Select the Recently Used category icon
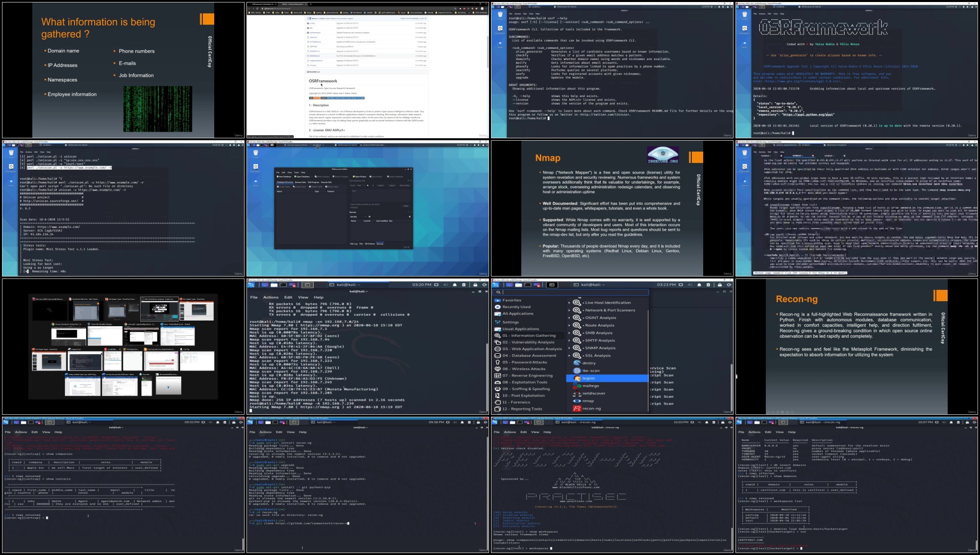980x555 pixels. pyautogui.click(x=497, y=307)
